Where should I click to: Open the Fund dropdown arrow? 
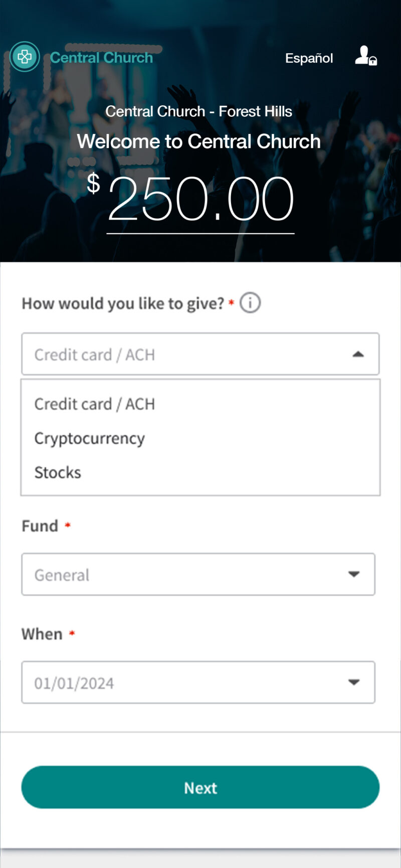tap(354, 574)
